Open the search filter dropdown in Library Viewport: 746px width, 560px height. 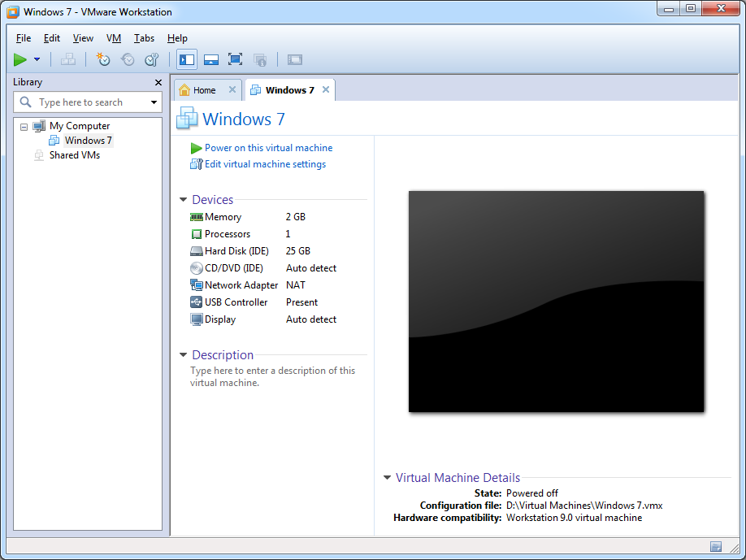(154, 102)
